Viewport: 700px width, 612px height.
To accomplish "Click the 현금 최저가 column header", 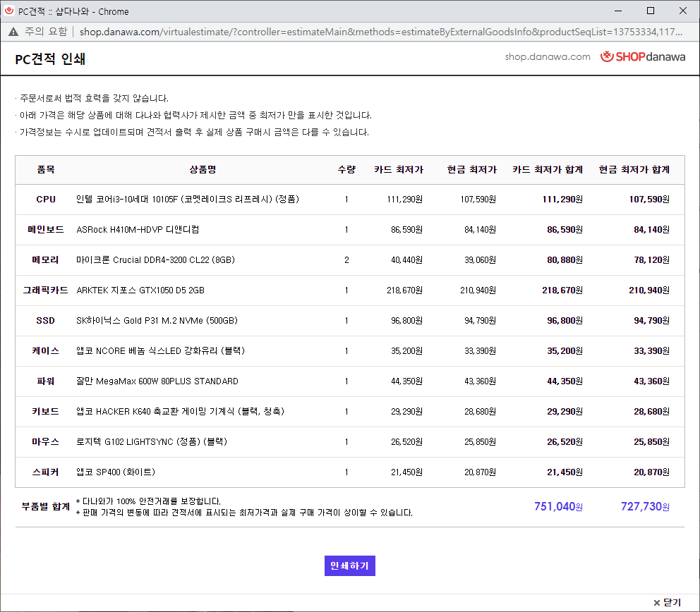I will coord(472,169).
